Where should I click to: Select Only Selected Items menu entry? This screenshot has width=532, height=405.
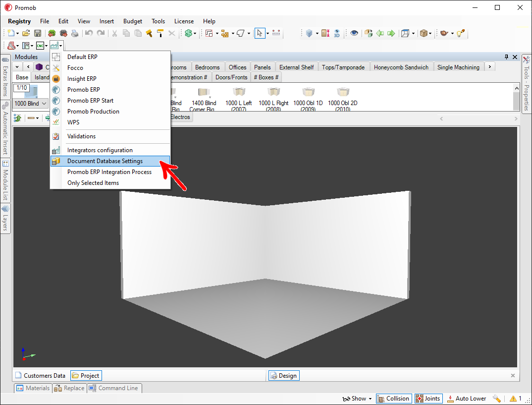point(110,182)
